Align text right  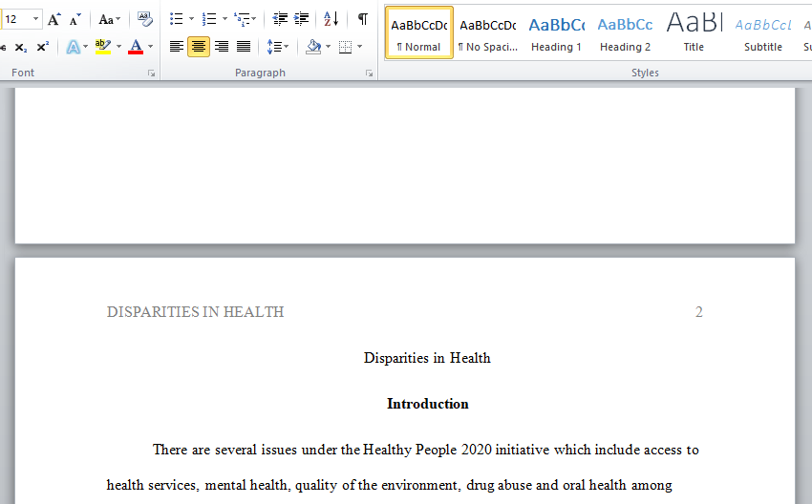(222, 47)
